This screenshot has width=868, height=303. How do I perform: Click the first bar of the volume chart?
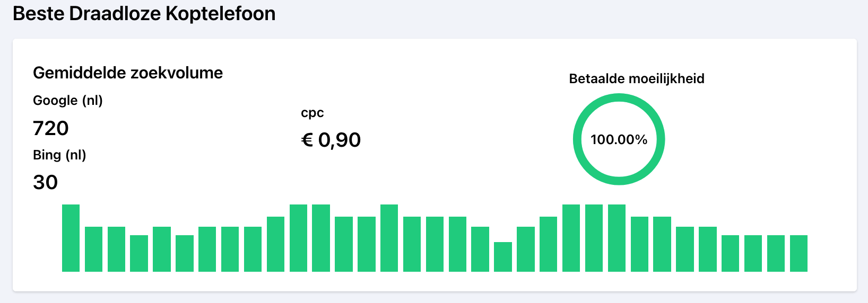[x=71, y=238]
